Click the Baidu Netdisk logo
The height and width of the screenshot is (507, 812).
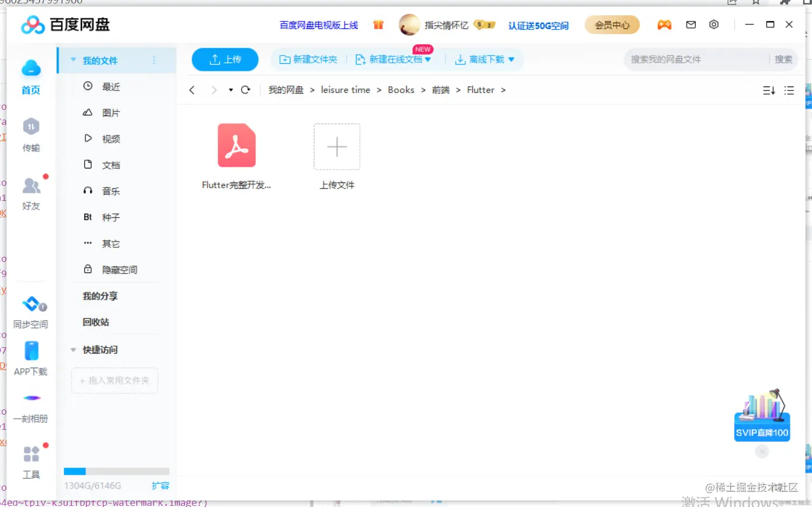[x=65, y=25]
